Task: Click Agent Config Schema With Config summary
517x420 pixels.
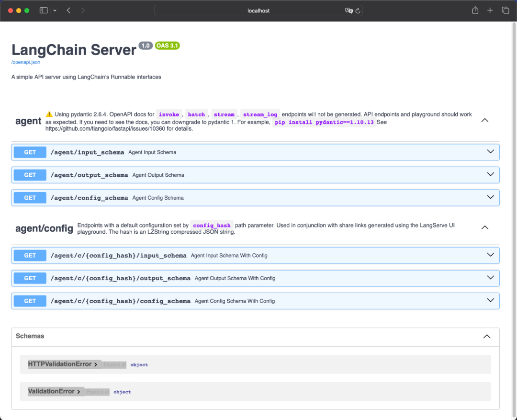Action: pyautogui.click(x=235, y=301)
